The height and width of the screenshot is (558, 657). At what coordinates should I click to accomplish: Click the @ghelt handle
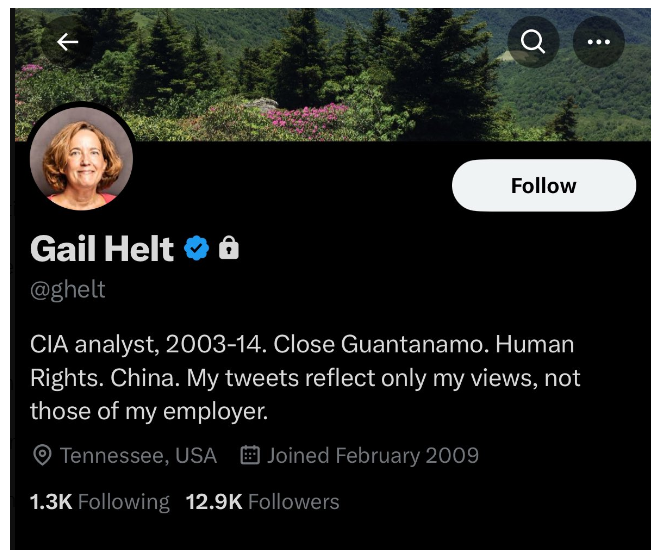[67, 290]
